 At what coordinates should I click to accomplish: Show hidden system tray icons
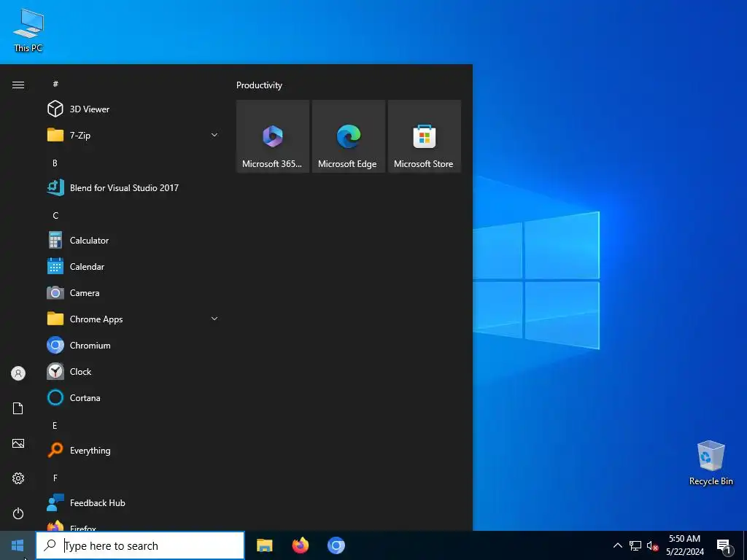[x=617, y=545]
